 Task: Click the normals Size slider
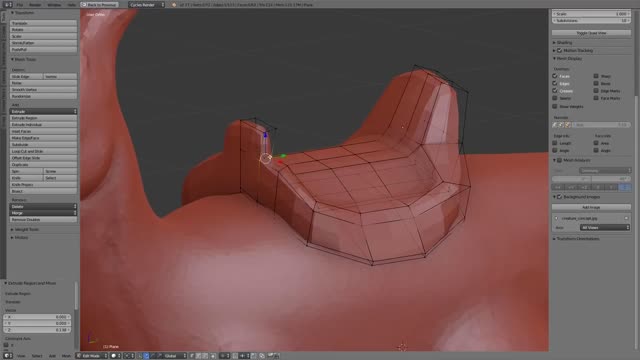(601, 125)
